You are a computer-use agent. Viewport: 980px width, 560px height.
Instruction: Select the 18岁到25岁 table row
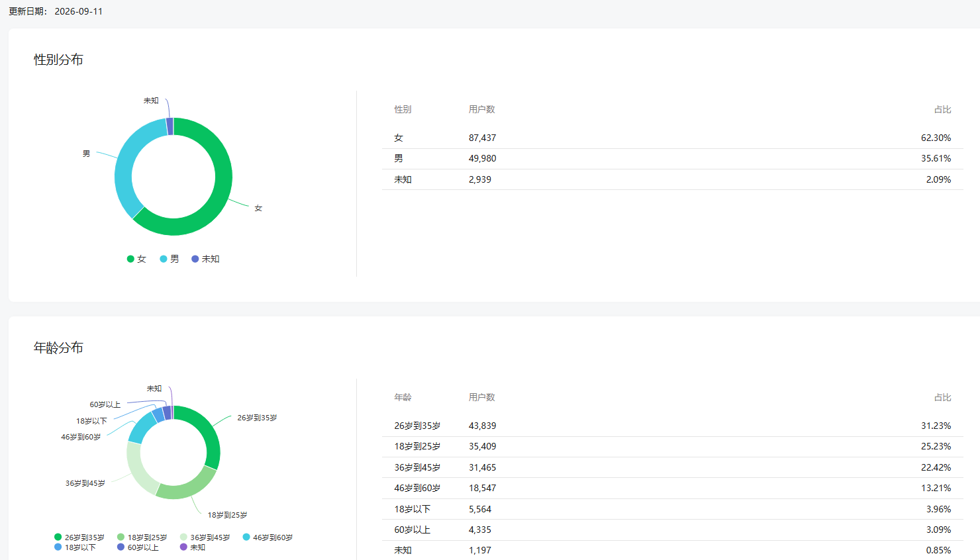pyautogui.click(x=673, y=446)
